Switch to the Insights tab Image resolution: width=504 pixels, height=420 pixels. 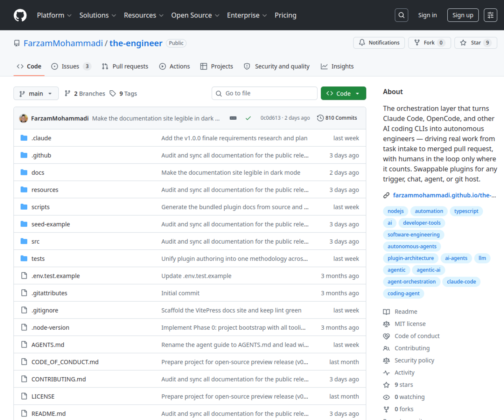(x=337, y=66)
